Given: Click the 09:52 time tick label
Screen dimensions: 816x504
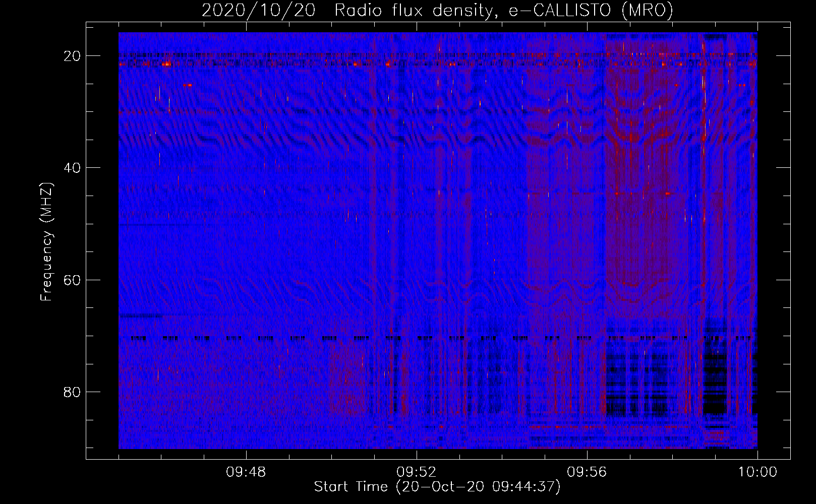Looking at the screenshot, I should tap(416, 472).
